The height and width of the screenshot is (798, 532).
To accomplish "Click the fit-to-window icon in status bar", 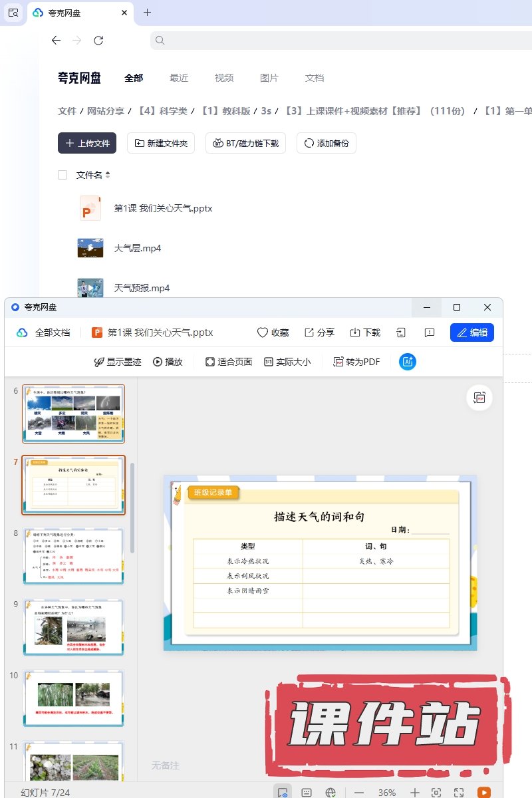I will point(436,792).
